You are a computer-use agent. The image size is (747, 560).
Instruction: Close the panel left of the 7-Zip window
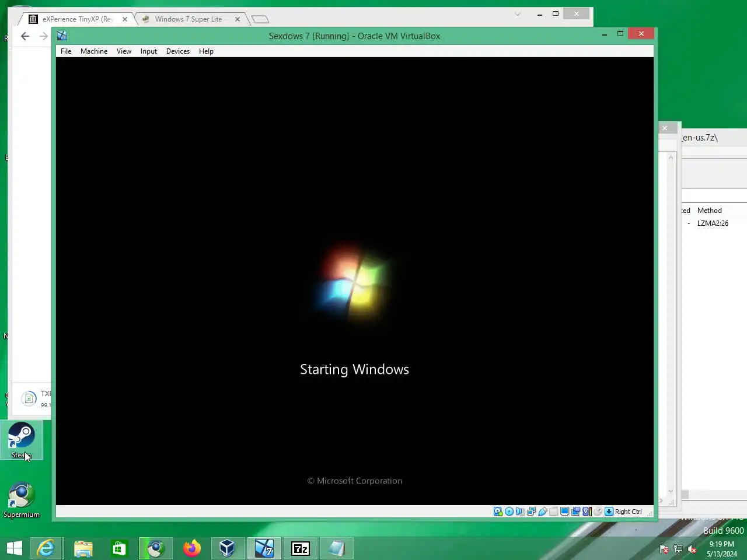[x=665, y=128]
